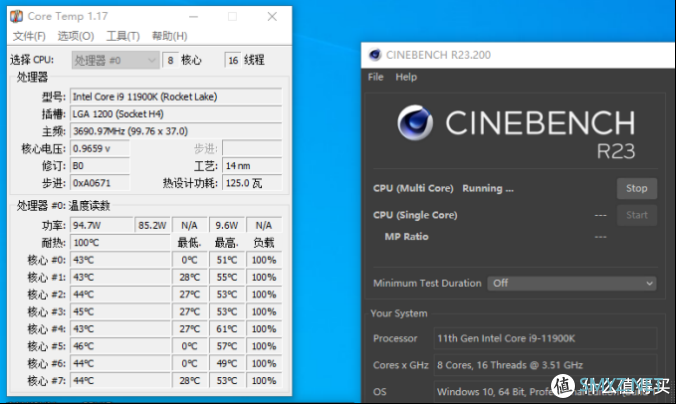Open the Help menu in Cinebench
Screen dimensions: 676x404
pos(406,77)
